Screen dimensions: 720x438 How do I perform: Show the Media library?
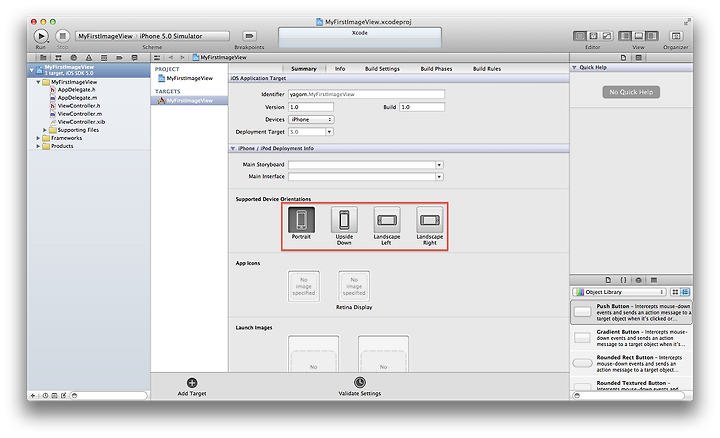[654, 280]
